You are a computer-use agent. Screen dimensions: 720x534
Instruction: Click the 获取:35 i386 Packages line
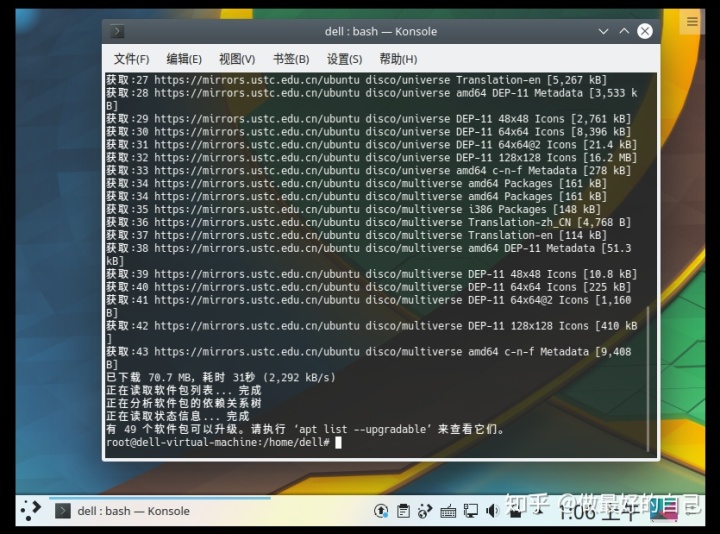click(x=354, y=210)
